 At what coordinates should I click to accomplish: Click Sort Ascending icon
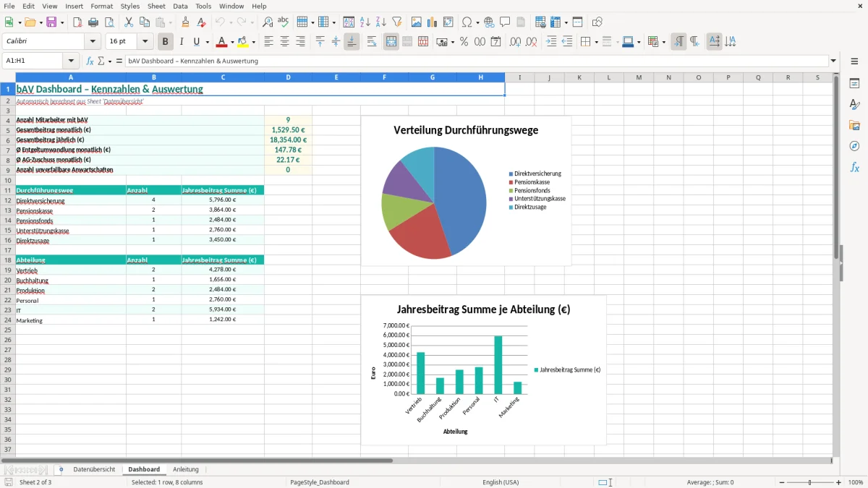pos(365,22)
